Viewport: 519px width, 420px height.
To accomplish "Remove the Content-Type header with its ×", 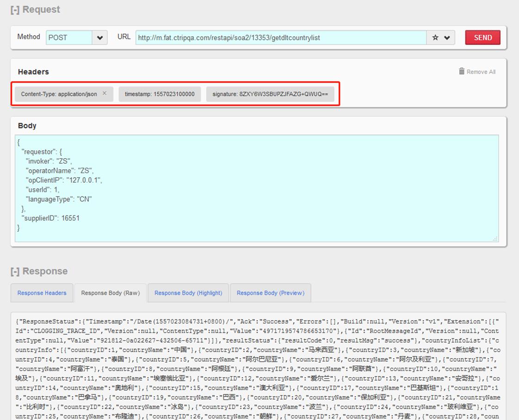I will 105,93.
